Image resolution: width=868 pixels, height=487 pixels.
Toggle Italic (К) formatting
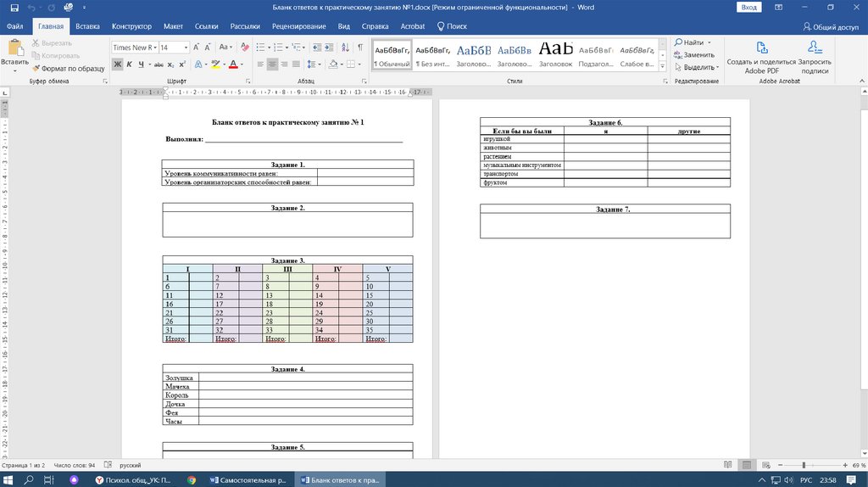click(129, 64)
